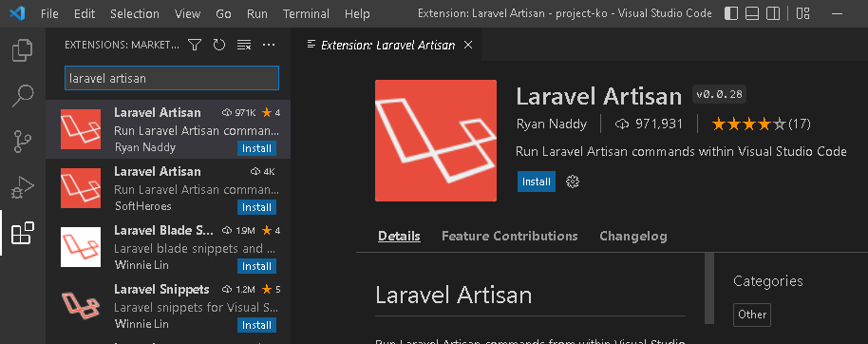Click the v0.0.28 version badge
The height and width of the screenshot is (344, 868).
click(719, 94)
